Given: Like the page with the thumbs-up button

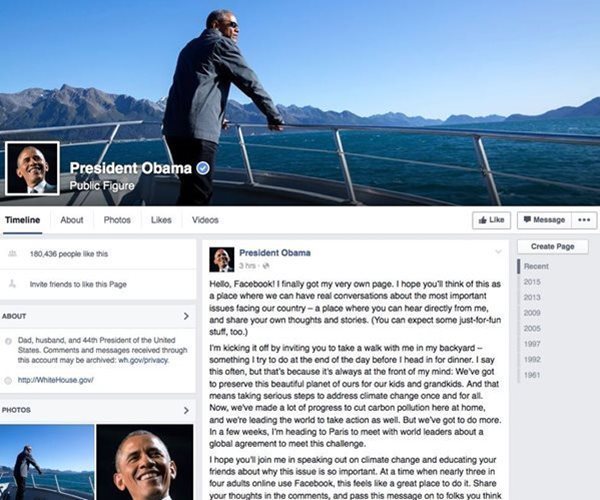Looking at the screenshot, I should [x=491, y=220].
